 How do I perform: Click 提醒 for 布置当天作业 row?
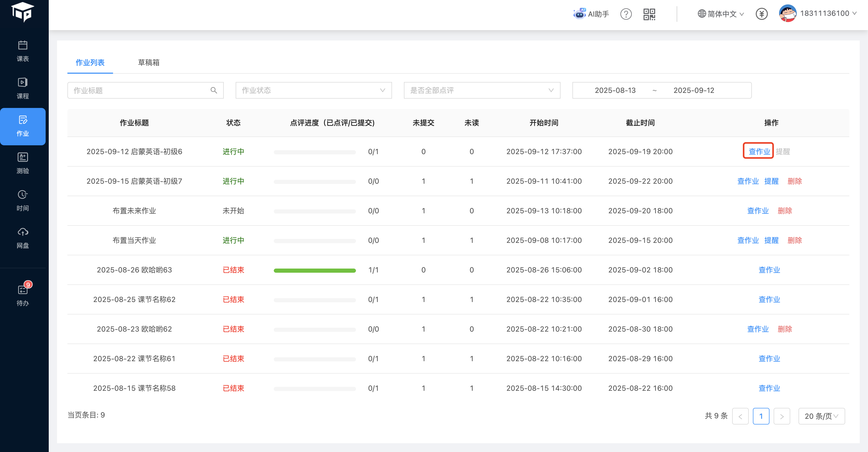click(771, 240)
